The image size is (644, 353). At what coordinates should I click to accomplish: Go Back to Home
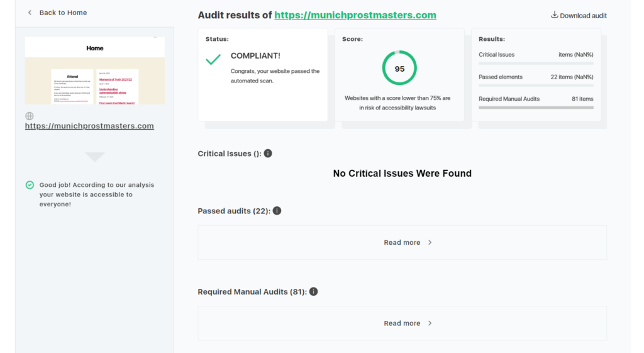click(x=63, y=13)
